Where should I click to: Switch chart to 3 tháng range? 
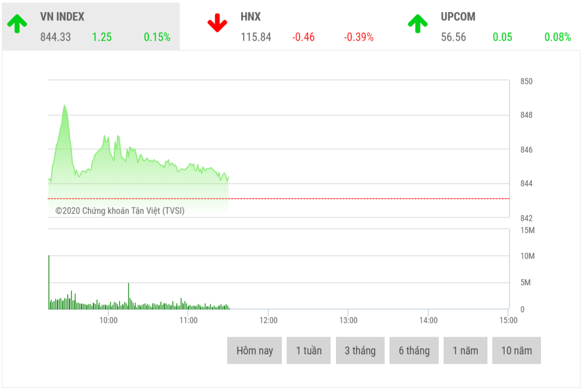[360, 351]
